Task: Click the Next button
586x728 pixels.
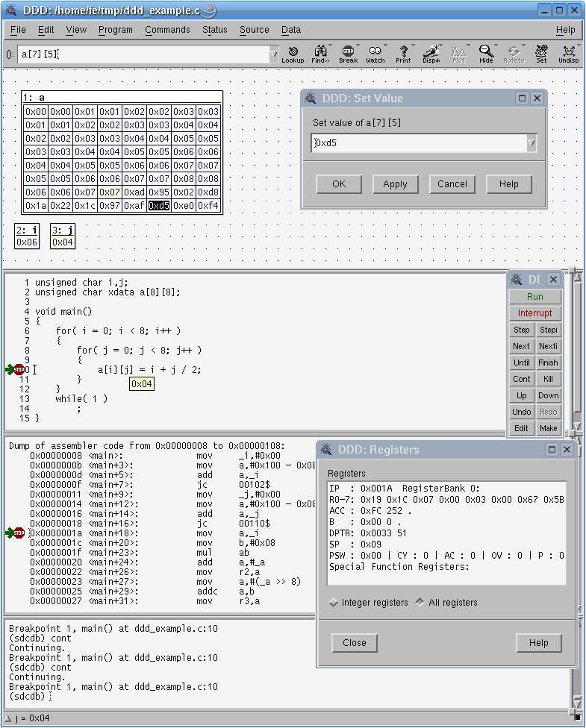Action: (521, 346)
